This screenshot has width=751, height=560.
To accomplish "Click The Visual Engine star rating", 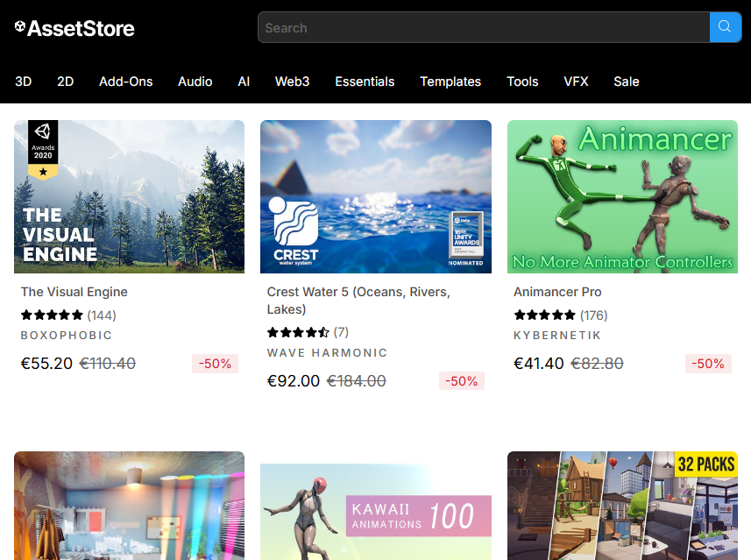I will (x=52, y=315).
